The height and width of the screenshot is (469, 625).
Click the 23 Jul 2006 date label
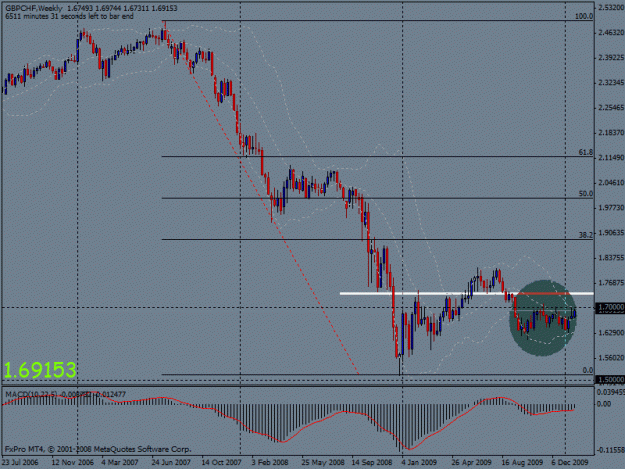pyautogui.click(x=20, y=462)
